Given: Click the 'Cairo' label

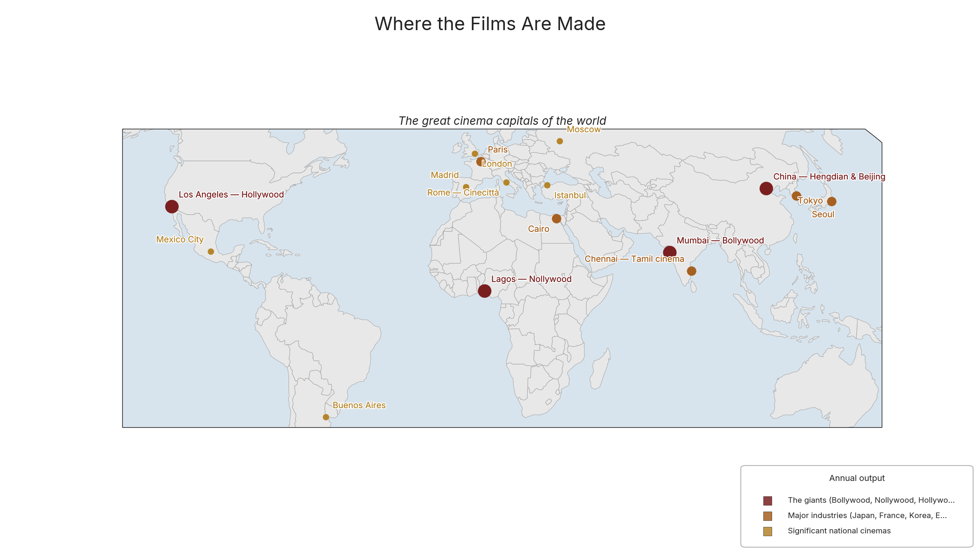Looking at the screenshot, I should coord(538,229).
